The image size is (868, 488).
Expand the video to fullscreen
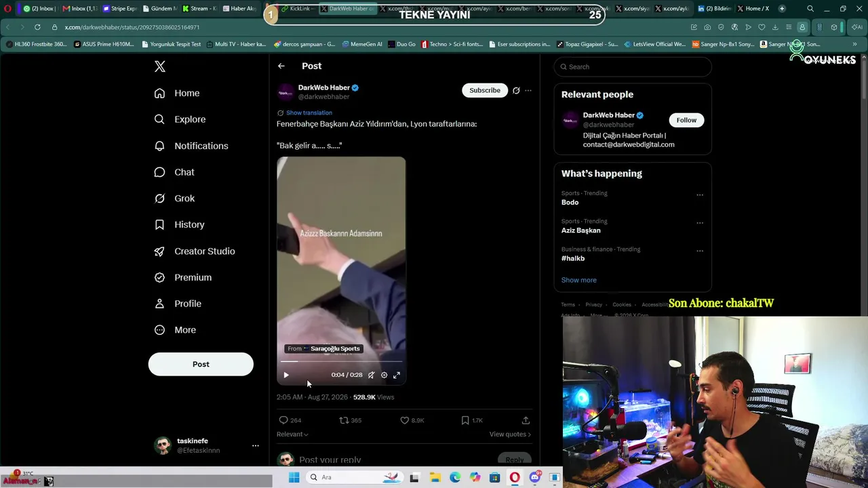(x=397, y=375)
